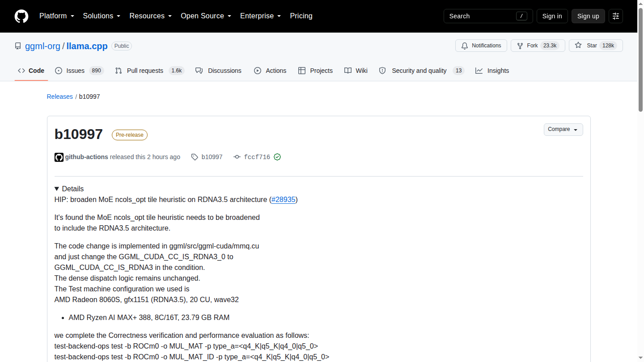The image size is (644, 362).
Task: Click the Sign up button
Action: 588,16
